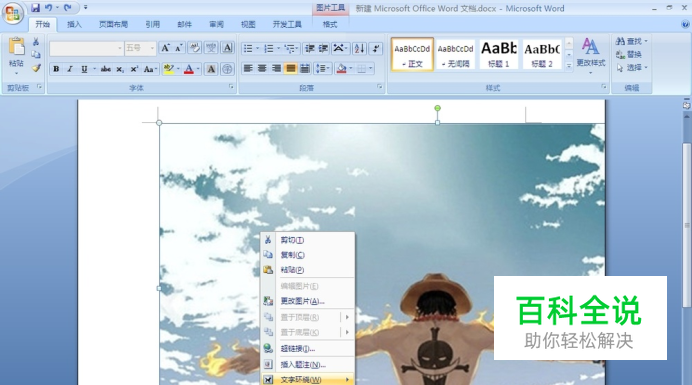Click decrease indent icon
This screenshot has width=692, height=385.
point(310,48)
